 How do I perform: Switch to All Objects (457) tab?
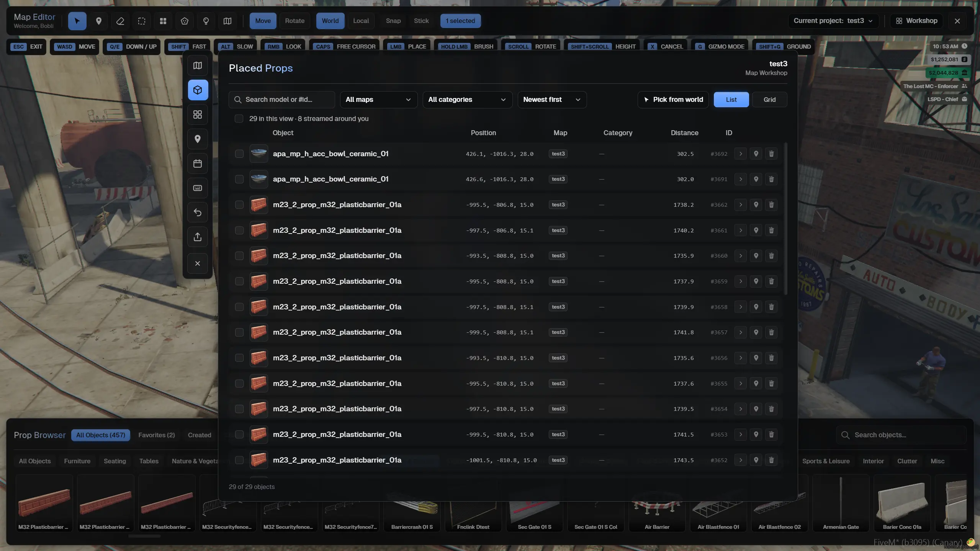(100, 435)
